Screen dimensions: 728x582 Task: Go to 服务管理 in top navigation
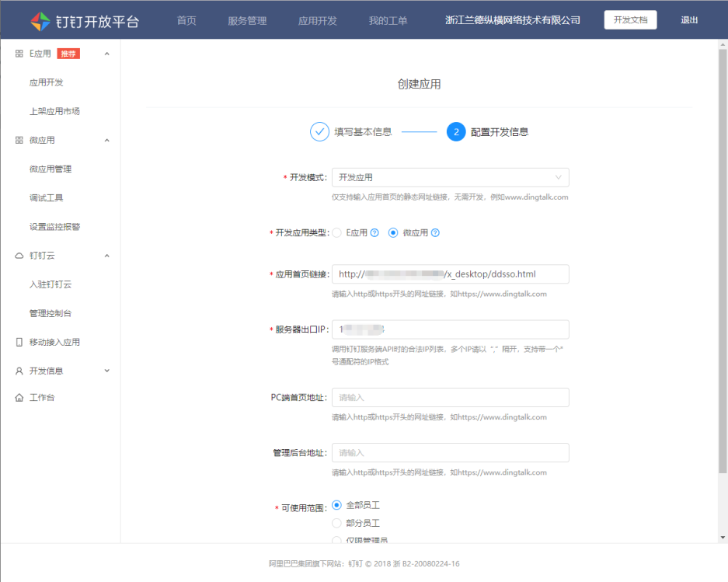coord(247,20)
